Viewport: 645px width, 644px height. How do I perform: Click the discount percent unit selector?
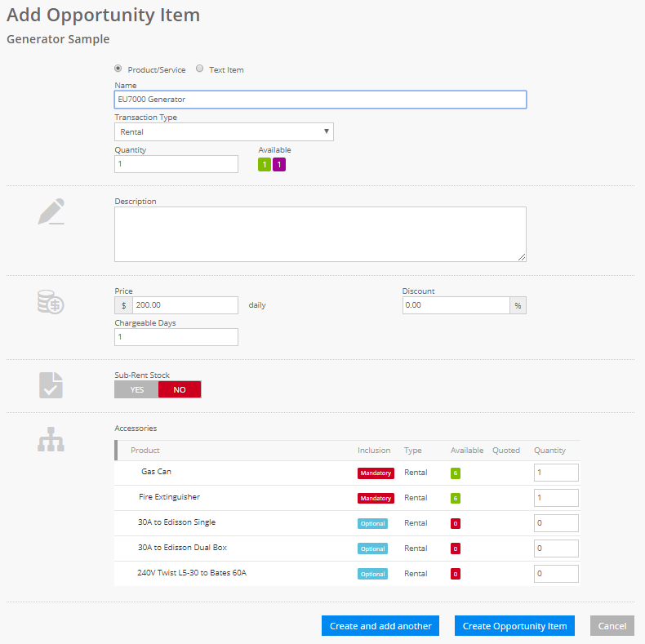click(x=518, y=305)
